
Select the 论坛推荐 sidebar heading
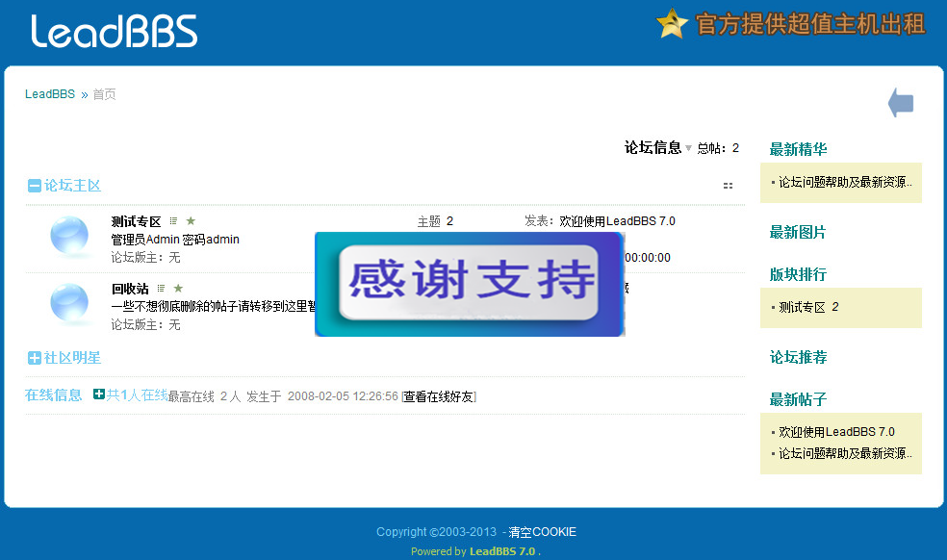(x=798, y=358)
